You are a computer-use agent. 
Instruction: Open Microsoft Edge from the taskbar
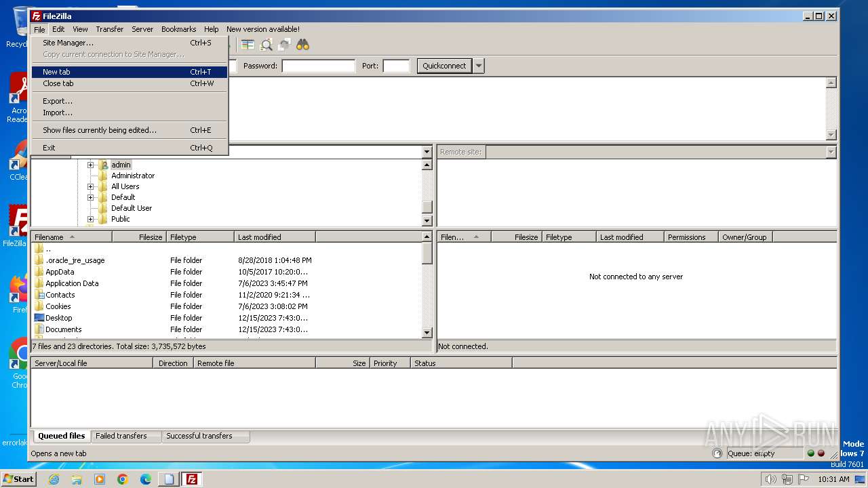[146, 479]
